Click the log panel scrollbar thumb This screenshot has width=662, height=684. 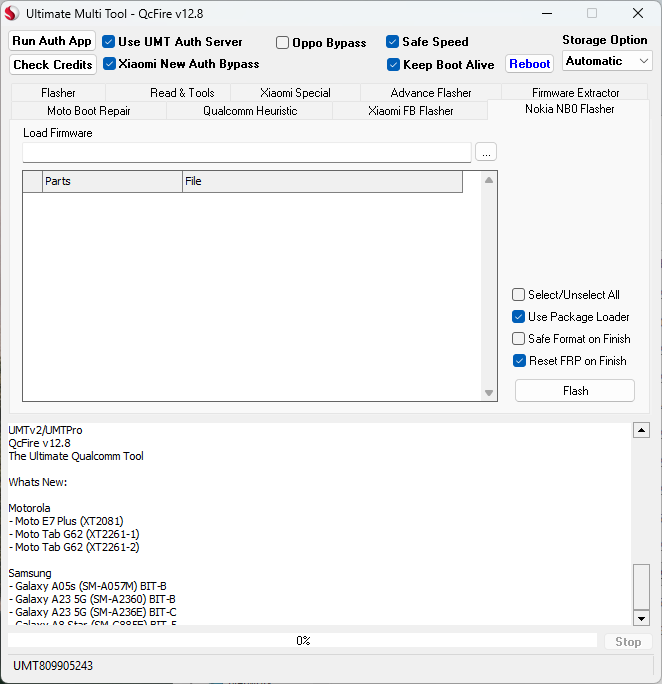coord(641,587)
